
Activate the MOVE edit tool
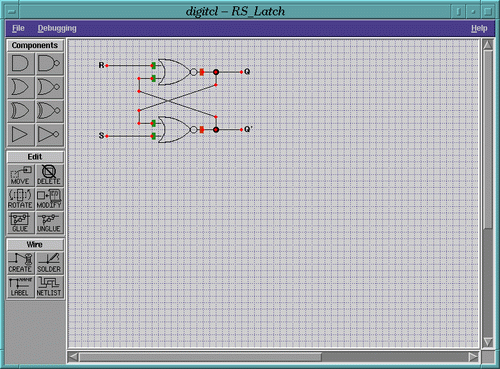(x=20, y=175)
